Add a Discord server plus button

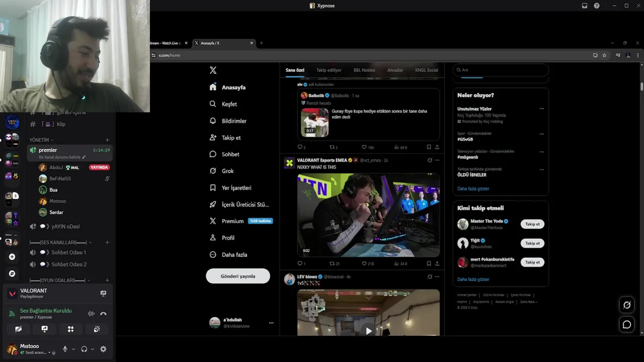[x=12, y=257]
